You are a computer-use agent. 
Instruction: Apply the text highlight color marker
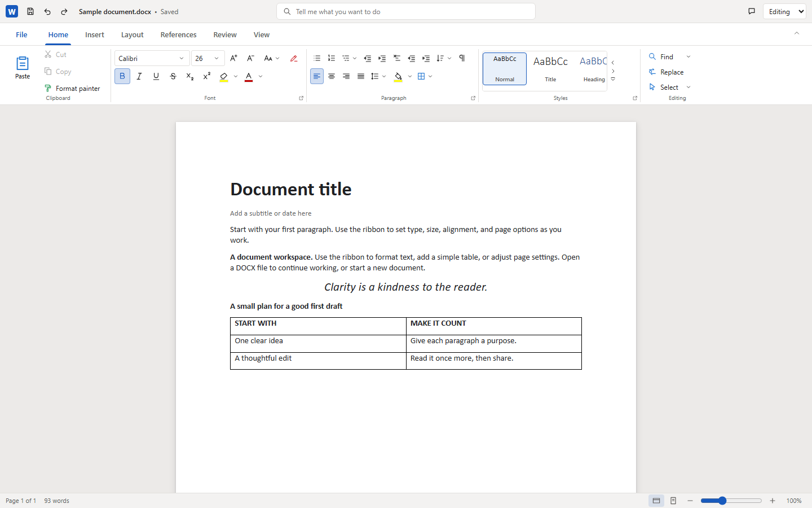(224, 76)
